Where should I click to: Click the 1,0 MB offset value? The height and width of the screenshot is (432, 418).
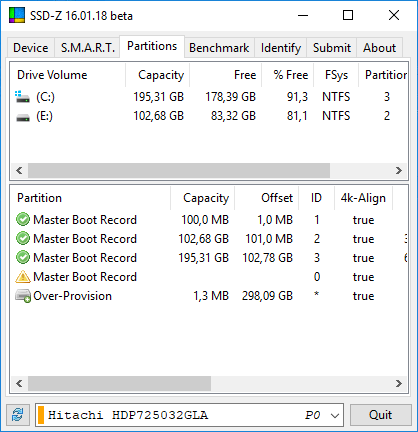[275, 220]
